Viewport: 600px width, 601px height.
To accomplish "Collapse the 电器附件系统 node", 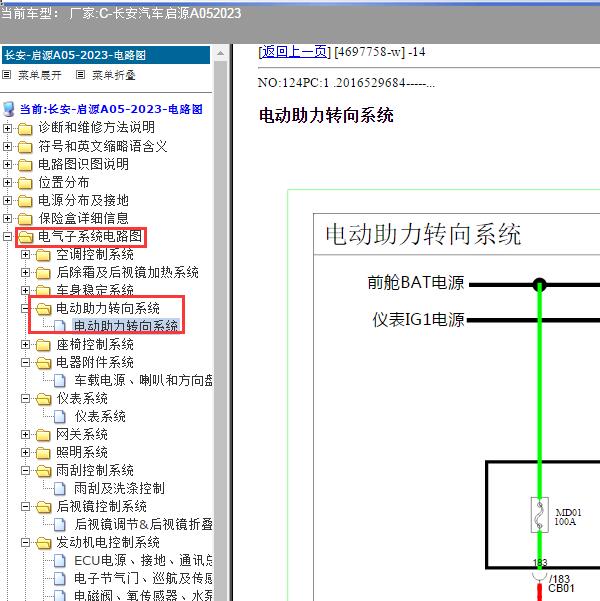I will [25, 363].
